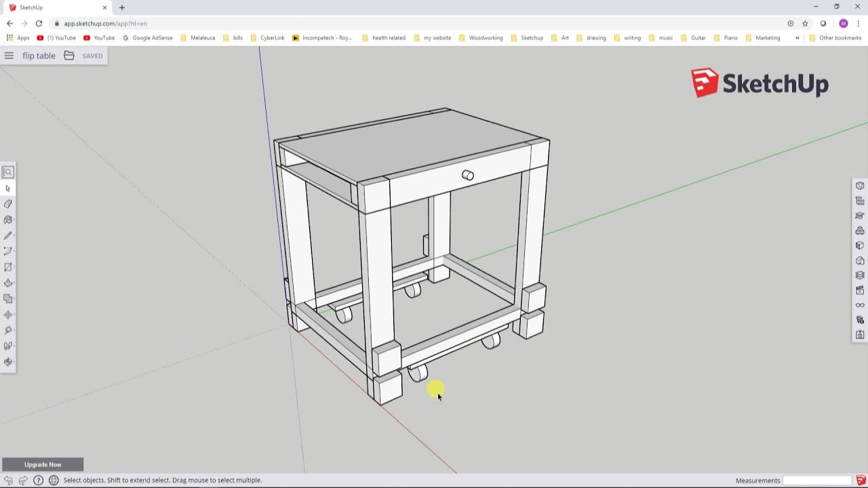Viewport: 868px width, 488px height.
Task: Open the Materials cube panel
Action: pos(860,245)
